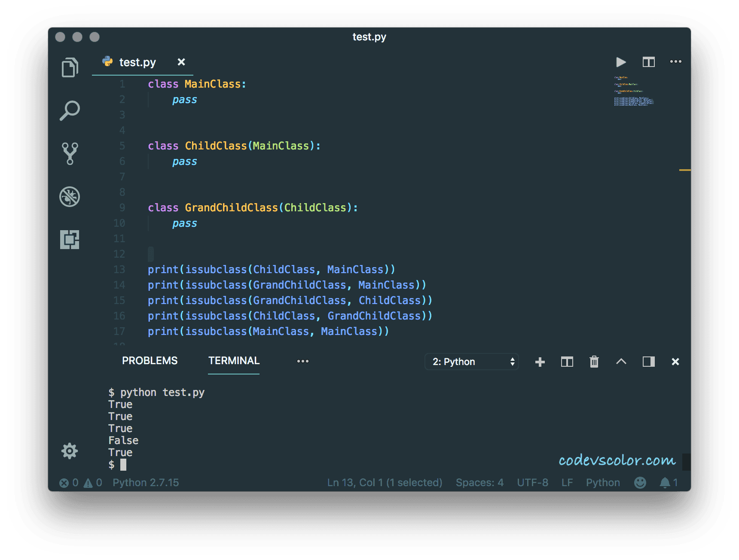Image resolution: width=739 pixels, height=560 pixels.
Task: Select the test.py editor tab
Action: click(137, 62)
